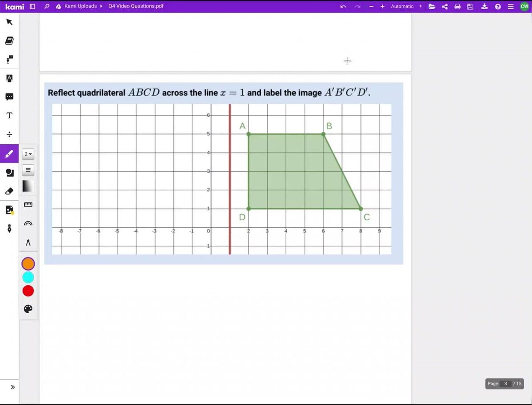Open the Text to Speech tool

coord(9,59)
